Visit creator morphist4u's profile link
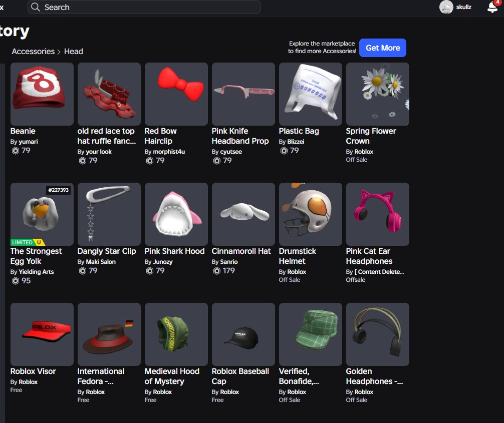 pos(169,152)
